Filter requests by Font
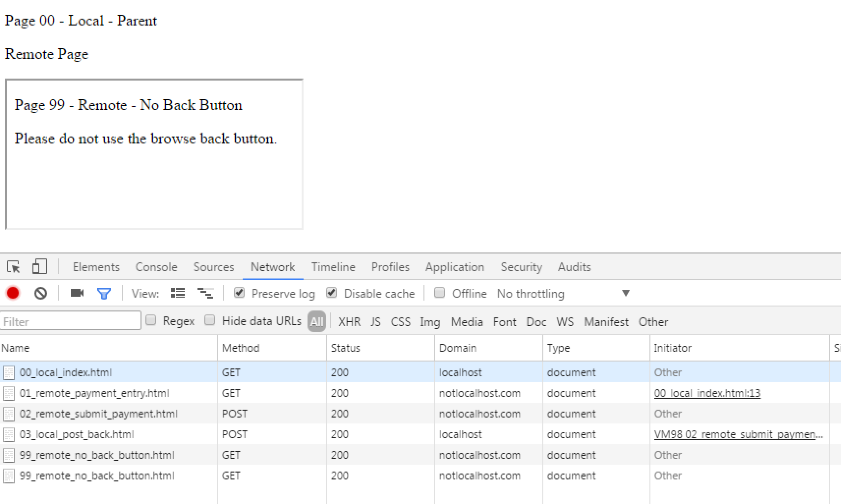The width and height of the screenshot is (841, 504). coord(505,322)
